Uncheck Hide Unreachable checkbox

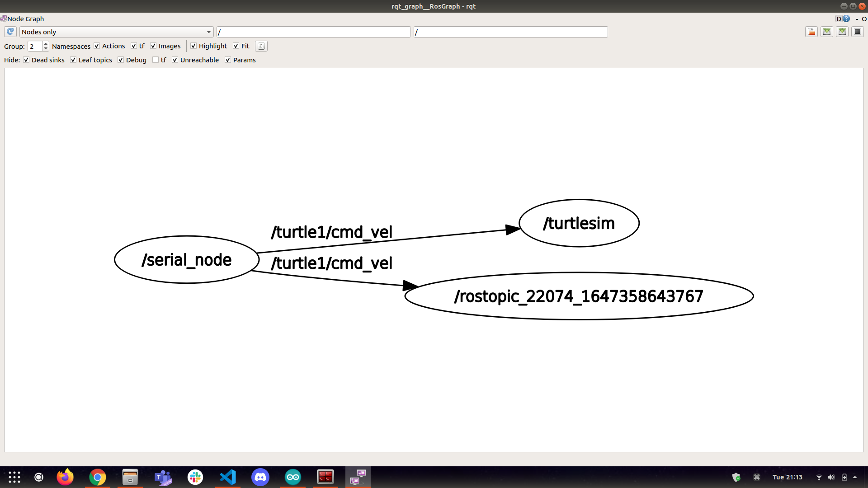click(x=175, y=60)
